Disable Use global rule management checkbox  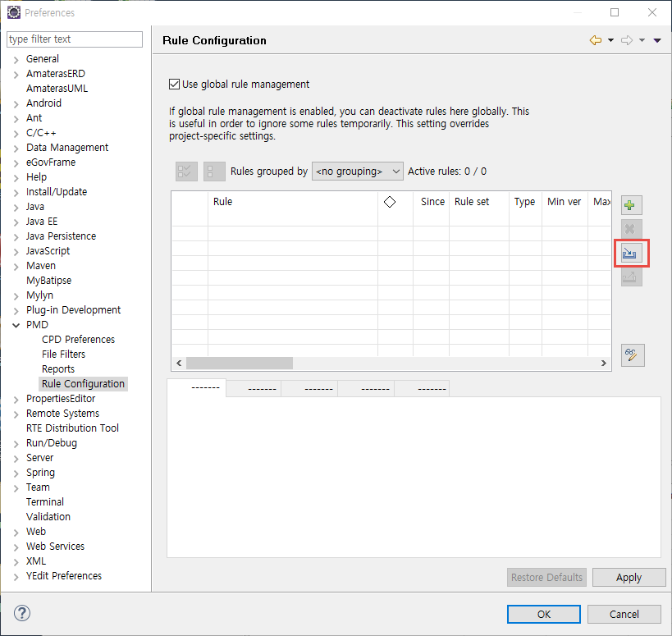174,84
